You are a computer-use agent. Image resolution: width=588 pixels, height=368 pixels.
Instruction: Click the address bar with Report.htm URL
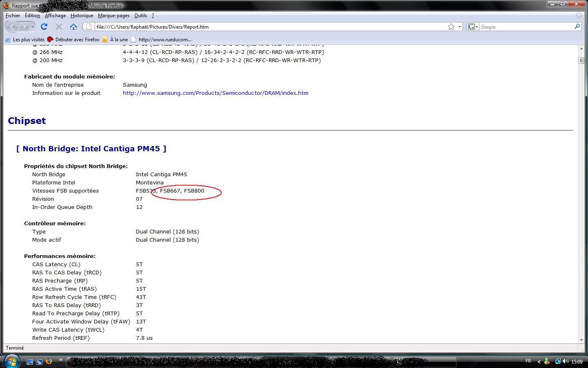[x=269, y=27]
